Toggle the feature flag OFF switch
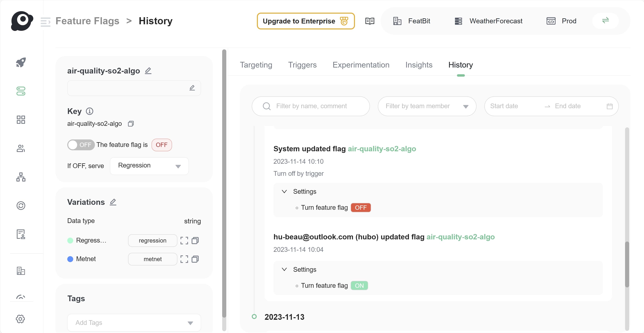This screenshot has width=644, height=333. [81, 145]
